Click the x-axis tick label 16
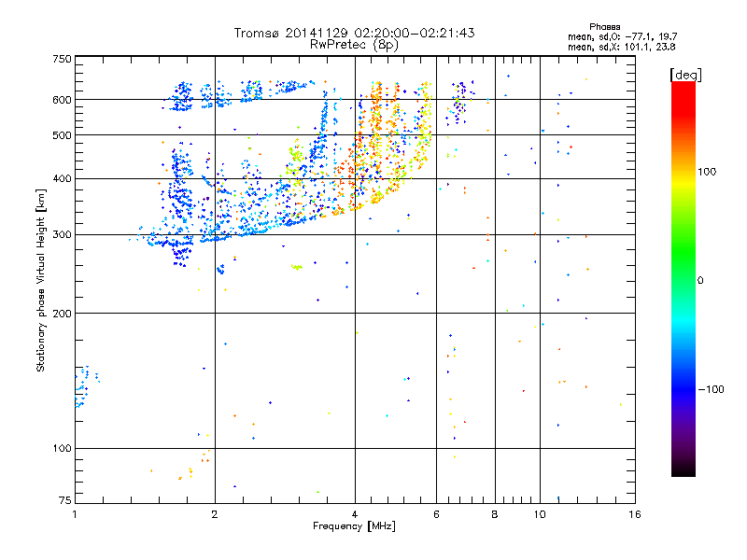This screenshot has height=560, width=747. [633, 514]
